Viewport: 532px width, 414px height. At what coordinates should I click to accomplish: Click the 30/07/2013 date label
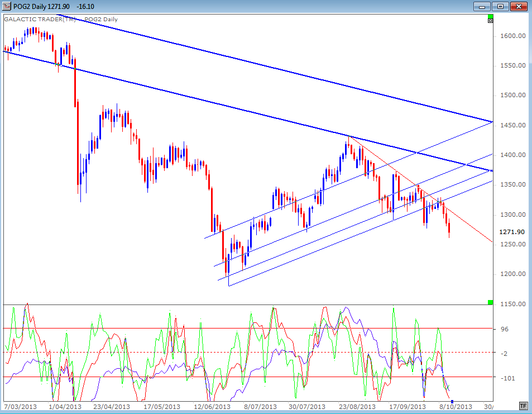coord(307,407)
